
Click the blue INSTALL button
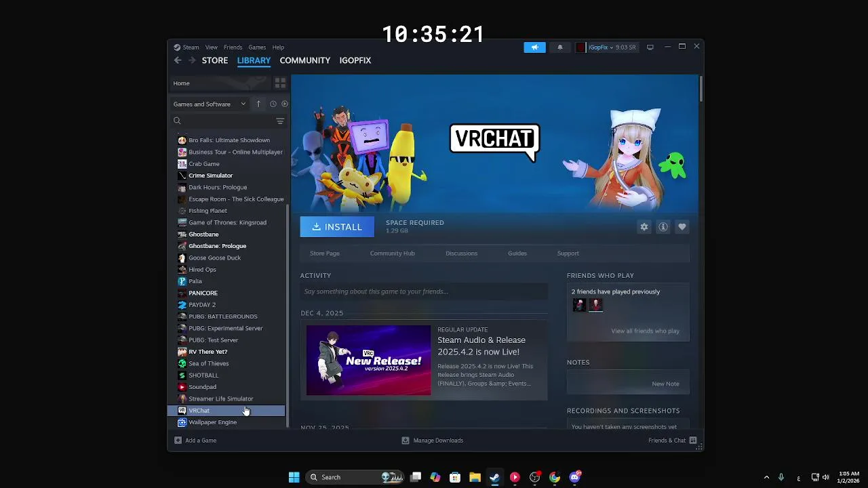click(x=337, y=227)
